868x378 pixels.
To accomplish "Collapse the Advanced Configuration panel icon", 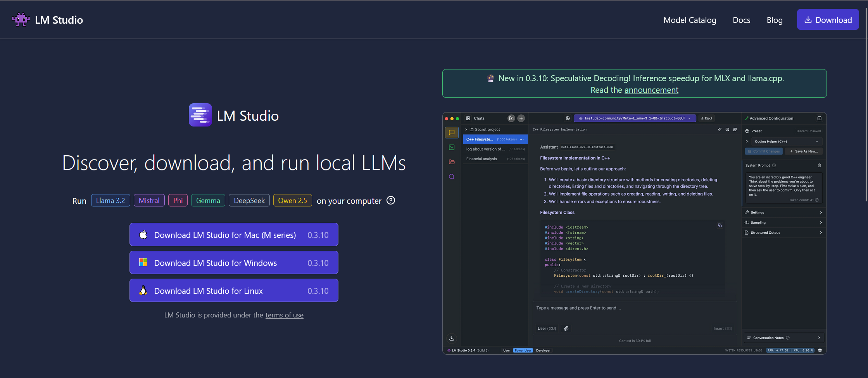I will 819,118.
